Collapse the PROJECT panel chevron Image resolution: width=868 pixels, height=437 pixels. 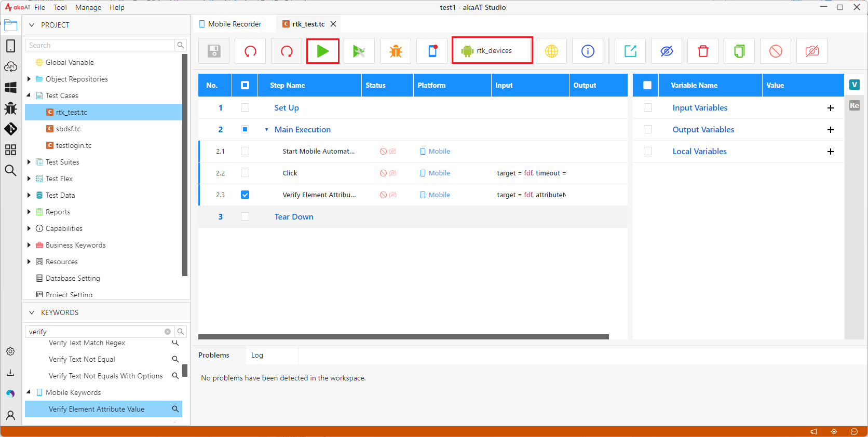coord(32,25)
